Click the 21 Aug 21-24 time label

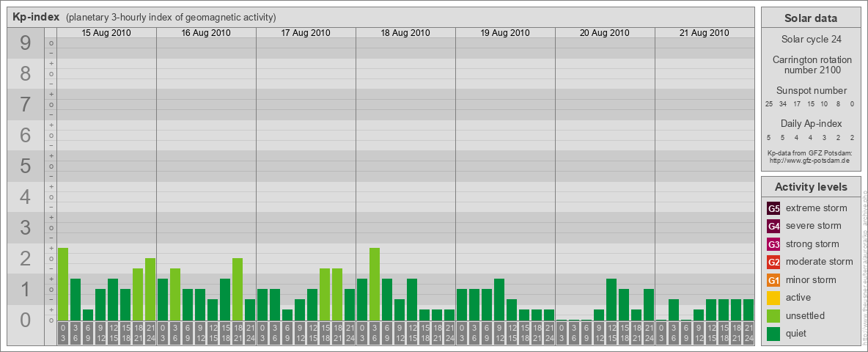click(748, 333)
